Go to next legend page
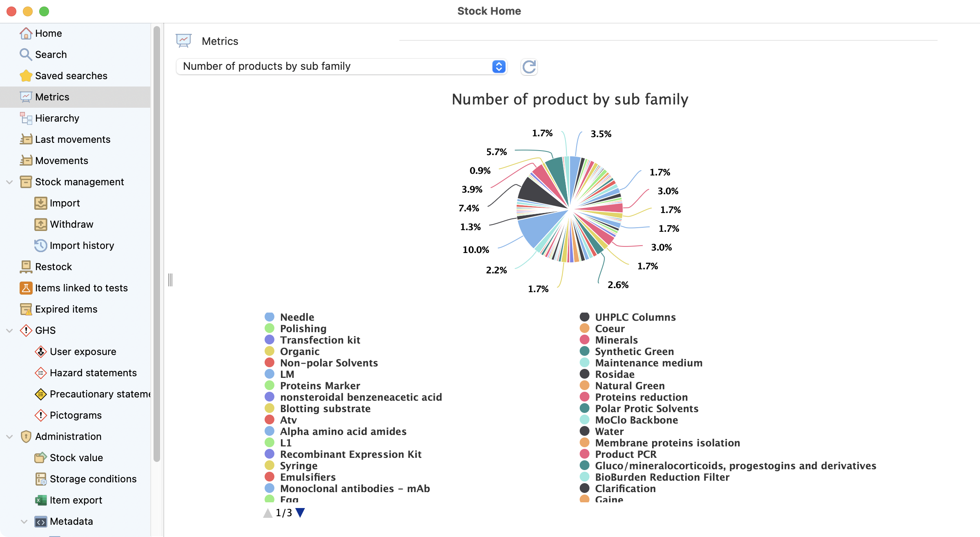Image resolution: width=980 pixels, height=537 pixels. [x=300, y=513]
